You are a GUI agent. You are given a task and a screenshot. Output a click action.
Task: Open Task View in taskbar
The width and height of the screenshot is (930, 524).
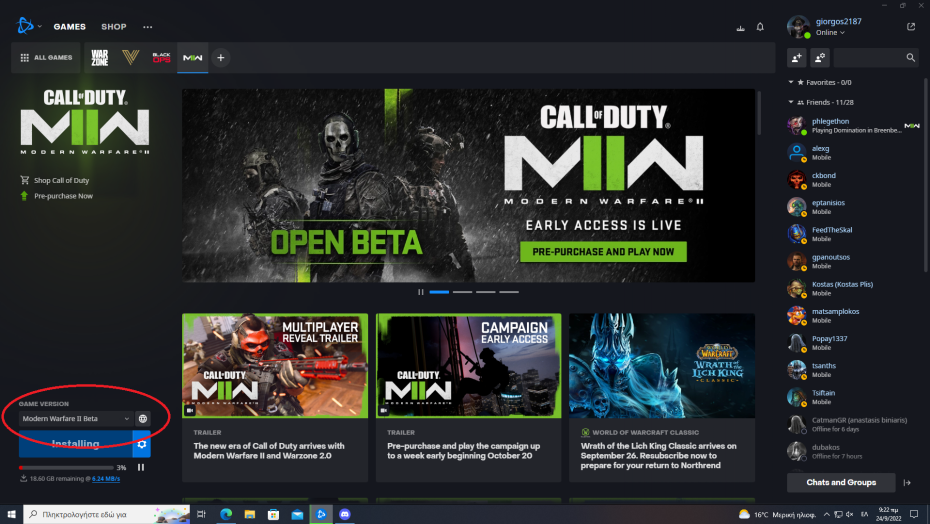tap(201, 515)
